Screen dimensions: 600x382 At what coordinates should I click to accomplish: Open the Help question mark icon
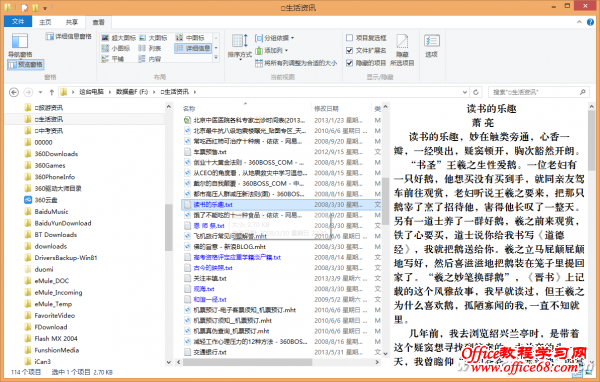point(590,22)
